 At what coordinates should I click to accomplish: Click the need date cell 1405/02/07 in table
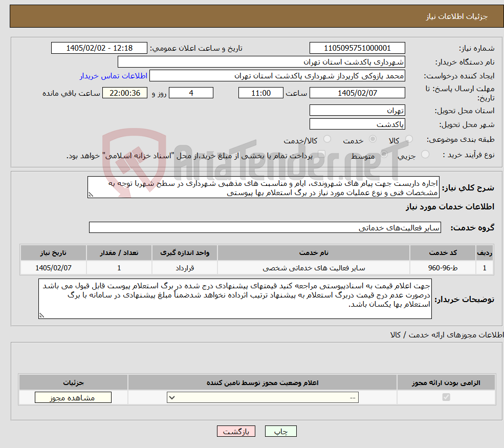pos(53,268)
